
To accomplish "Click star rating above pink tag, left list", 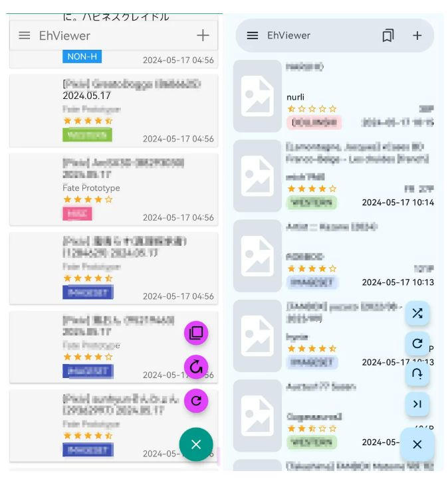I will 88,199.
